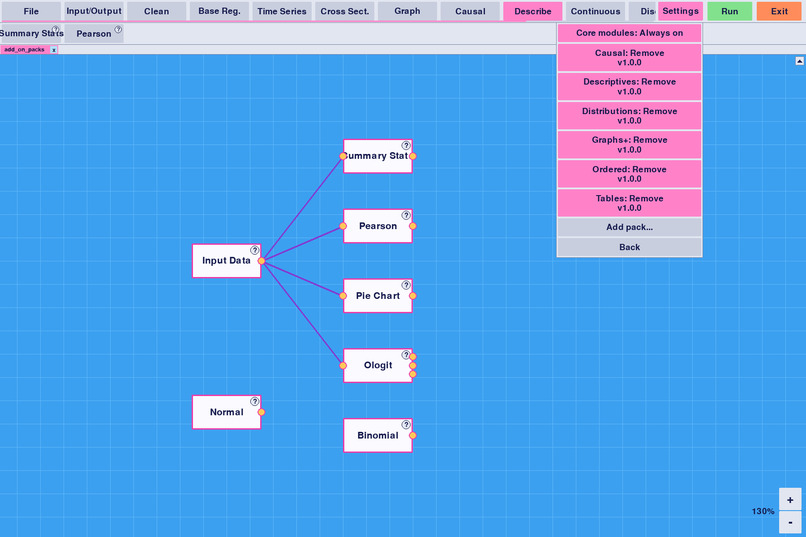Viewport: 806px width, 537px height.
Task: Click help icon on Summary Stats toolbar button
Action: point(56,29)
